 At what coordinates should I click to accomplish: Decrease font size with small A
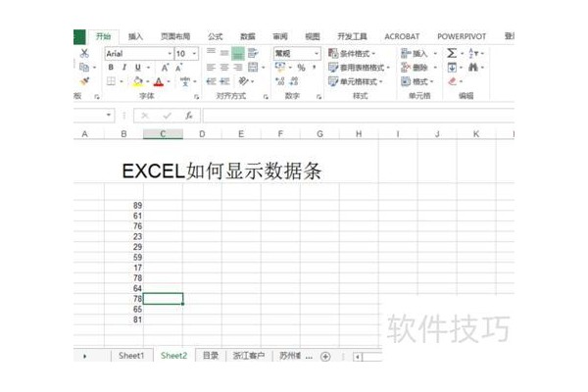point(178,68)
